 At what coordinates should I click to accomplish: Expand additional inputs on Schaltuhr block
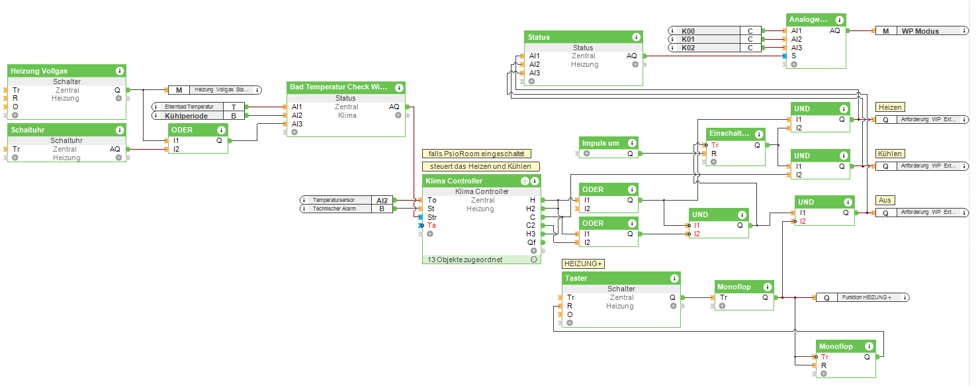point(15,158)
